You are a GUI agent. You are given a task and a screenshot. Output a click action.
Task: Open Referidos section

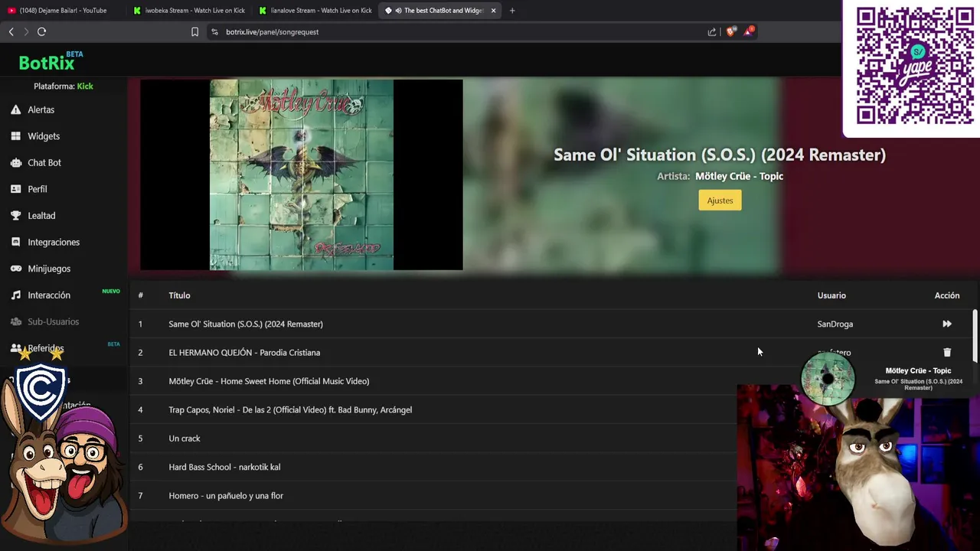(x=46, y=348)
